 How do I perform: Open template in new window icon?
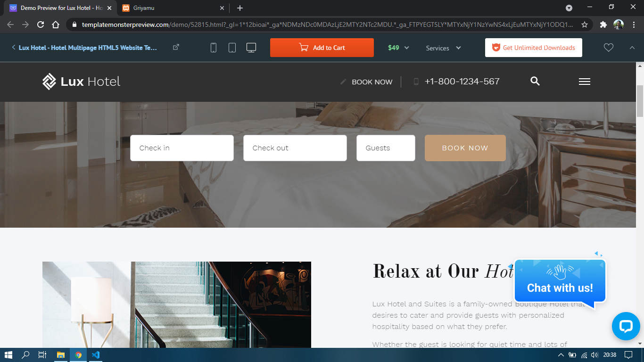(x=176, y=47)
